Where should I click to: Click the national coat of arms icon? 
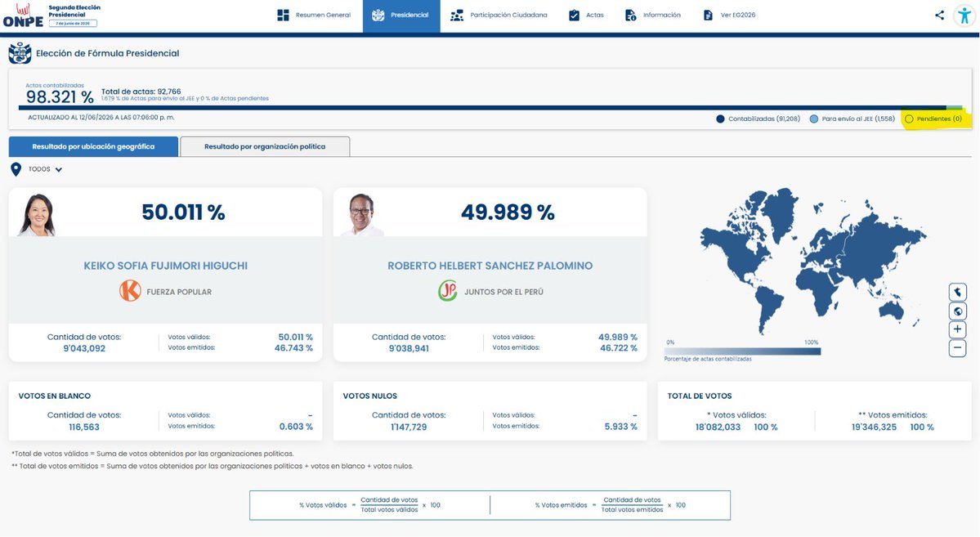point(20,54)
